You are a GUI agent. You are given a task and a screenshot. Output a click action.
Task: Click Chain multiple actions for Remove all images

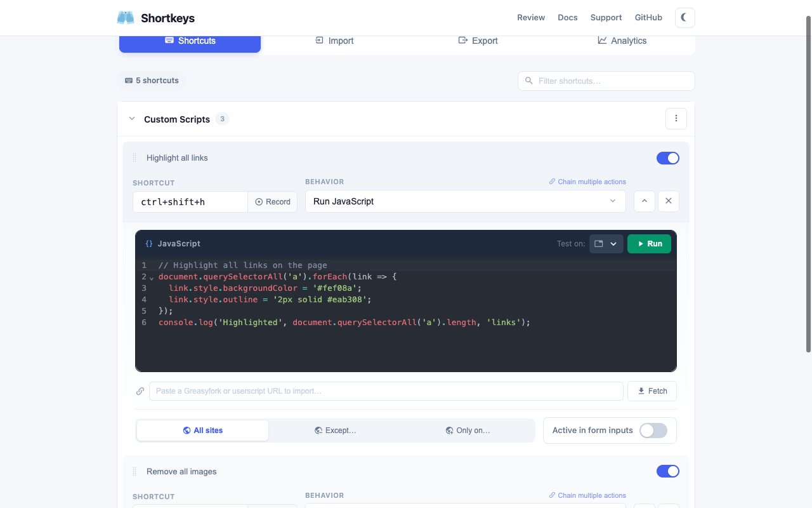(587, 495)
